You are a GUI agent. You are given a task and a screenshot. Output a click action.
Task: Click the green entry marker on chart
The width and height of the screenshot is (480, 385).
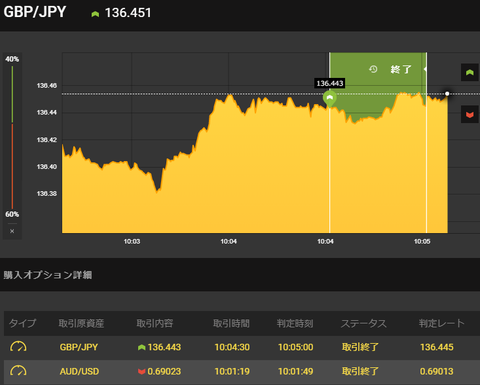[x=330, y=98]
